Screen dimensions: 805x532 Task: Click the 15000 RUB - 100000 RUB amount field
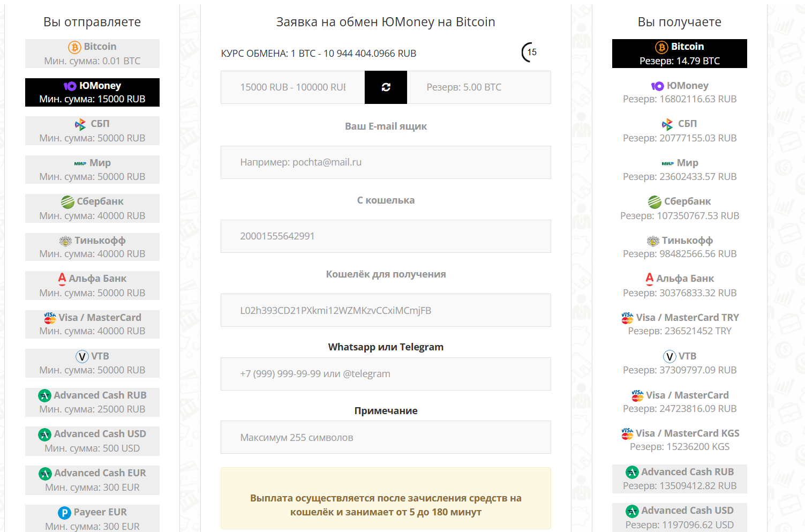tap(293, 87)
